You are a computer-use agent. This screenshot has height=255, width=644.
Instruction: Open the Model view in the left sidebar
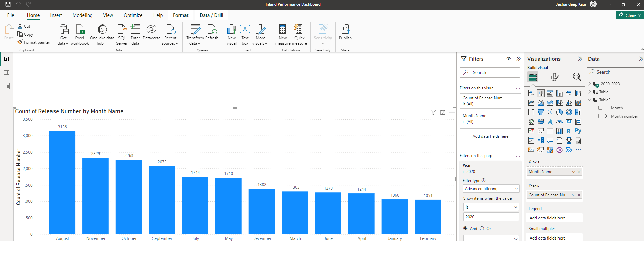click(7, 86)
